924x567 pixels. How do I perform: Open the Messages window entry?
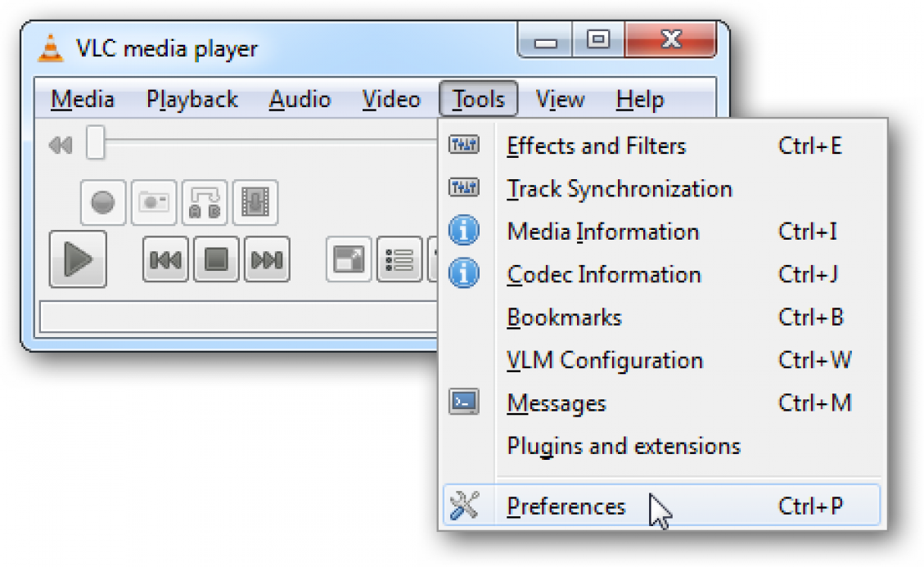pos(662,403)
